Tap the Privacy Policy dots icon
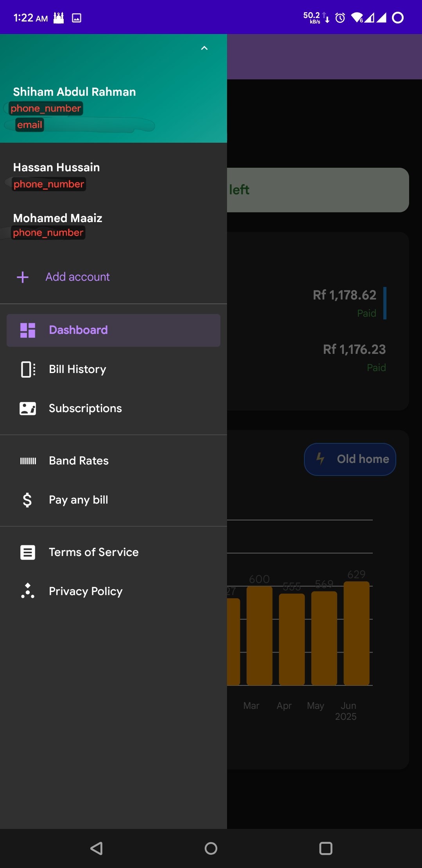 click(x=28, y=591)
